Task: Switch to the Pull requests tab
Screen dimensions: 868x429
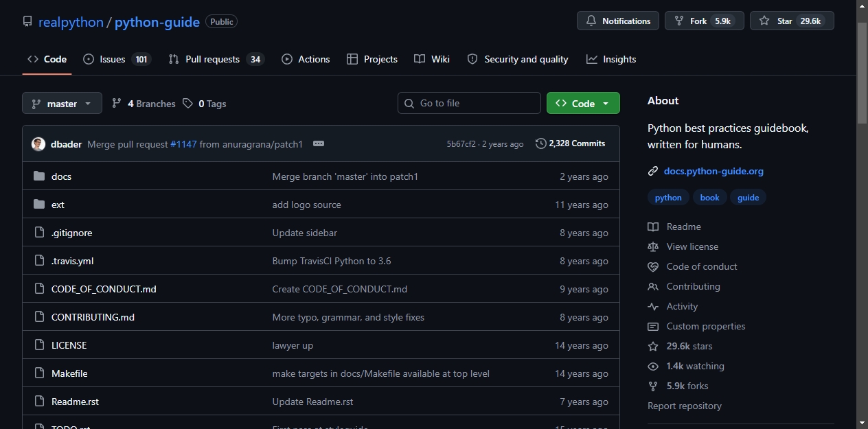Action: click(216, 59)
